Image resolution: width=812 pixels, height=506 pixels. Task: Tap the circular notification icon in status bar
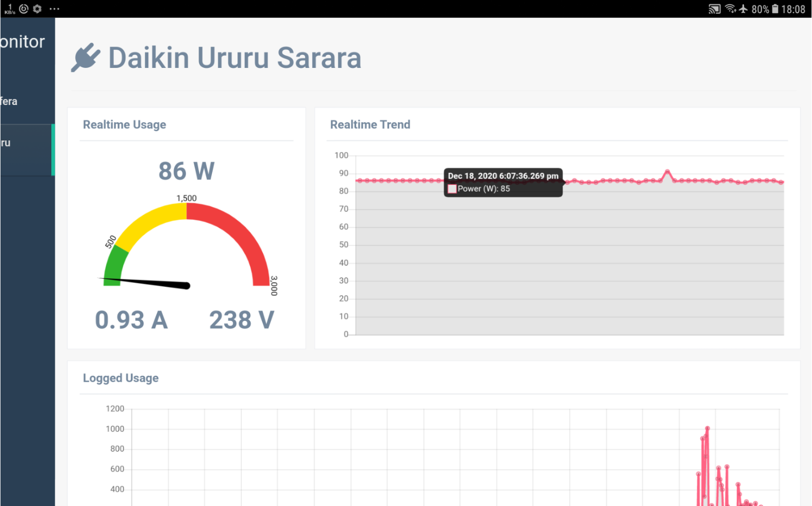point(23,9)
